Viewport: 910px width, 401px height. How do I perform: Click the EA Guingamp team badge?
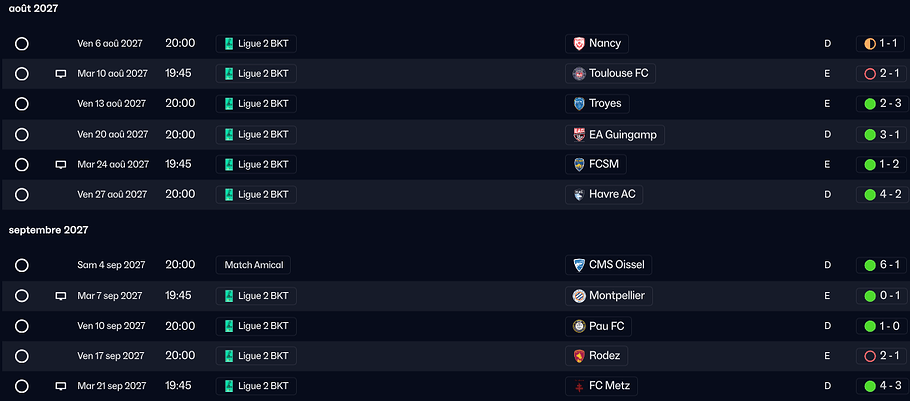click(578, 134)
